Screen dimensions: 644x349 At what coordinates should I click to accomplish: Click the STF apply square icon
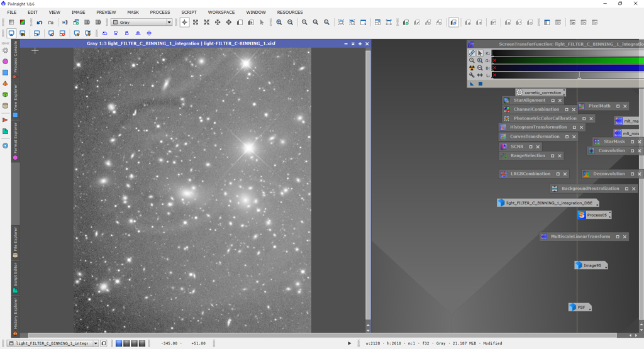[x=480, y=84]
